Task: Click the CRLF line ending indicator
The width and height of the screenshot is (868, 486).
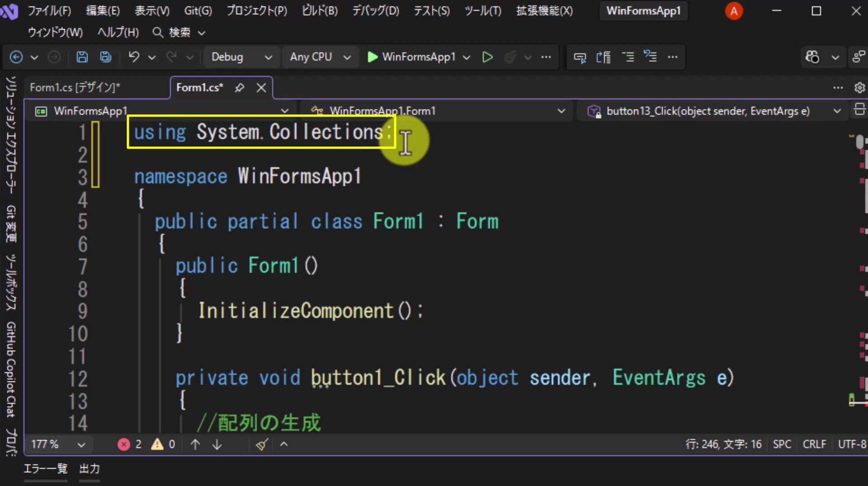Action: [814, 444]
